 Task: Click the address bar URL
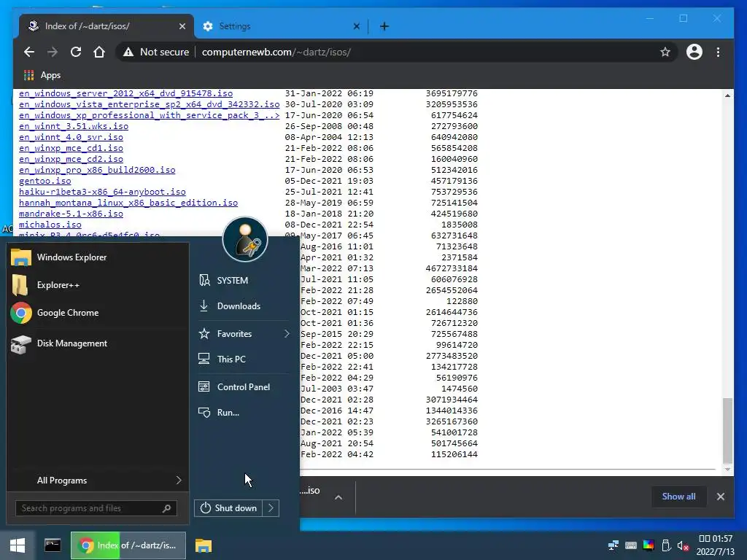[x=276, y=52]
